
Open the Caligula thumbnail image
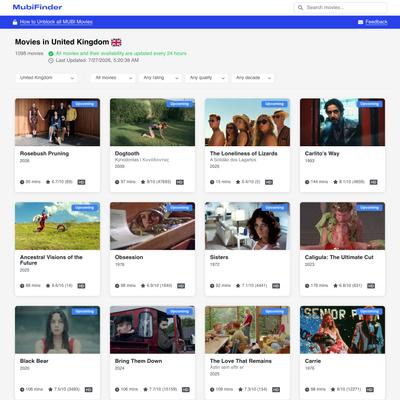click(x=342, y=226)
